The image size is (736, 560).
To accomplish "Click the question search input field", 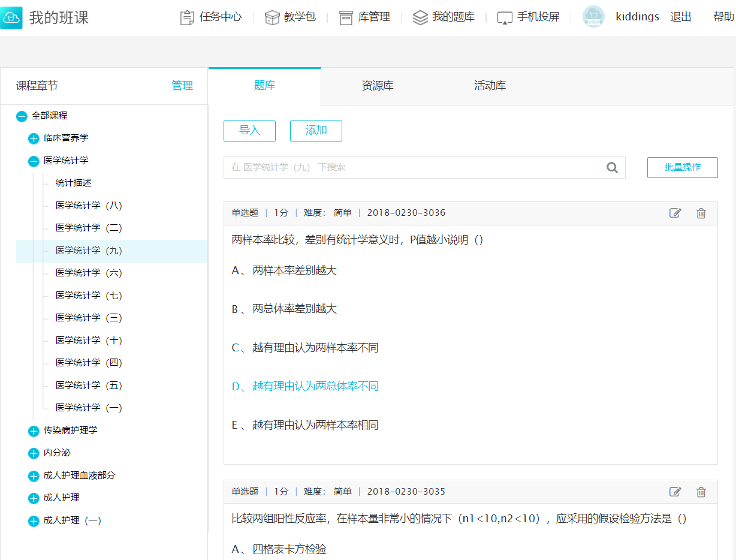I will pos(414,168).
